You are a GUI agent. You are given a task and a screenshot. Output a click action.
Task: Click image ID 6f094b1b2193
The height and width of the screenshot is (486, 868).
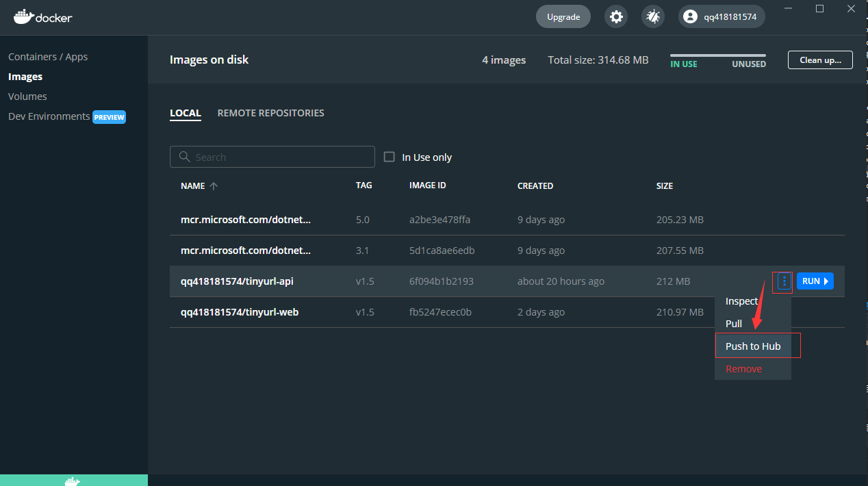pyautogui.click(x=442, y=281)
